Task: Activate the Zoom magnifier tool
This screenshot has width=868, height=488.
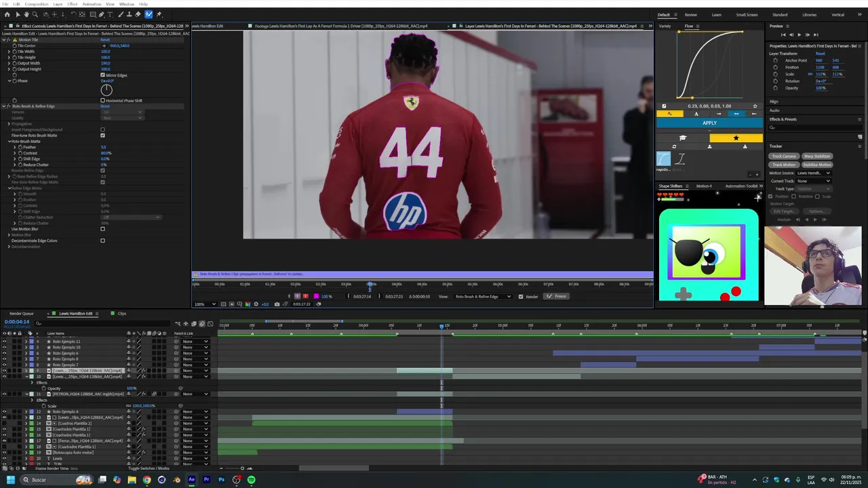Action: click(x=35, y=14)
